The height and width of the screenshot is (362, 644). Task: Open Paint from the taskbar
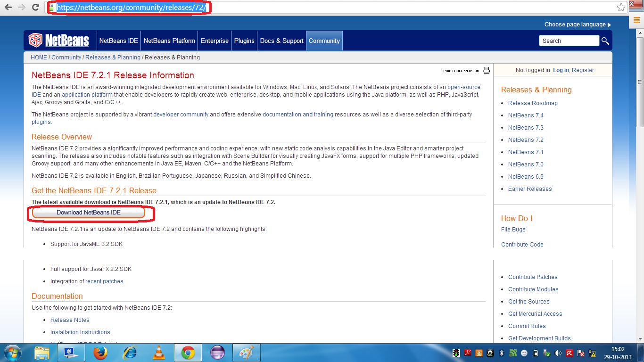click(247, 353)
